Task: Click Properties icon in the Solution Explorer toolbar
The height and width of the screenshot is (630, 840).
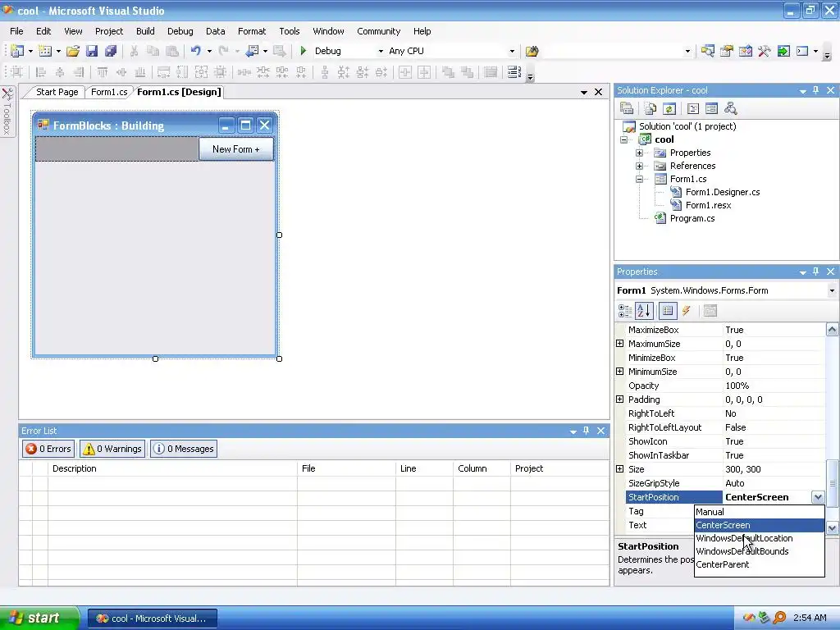Action: [x=626, y=109]
